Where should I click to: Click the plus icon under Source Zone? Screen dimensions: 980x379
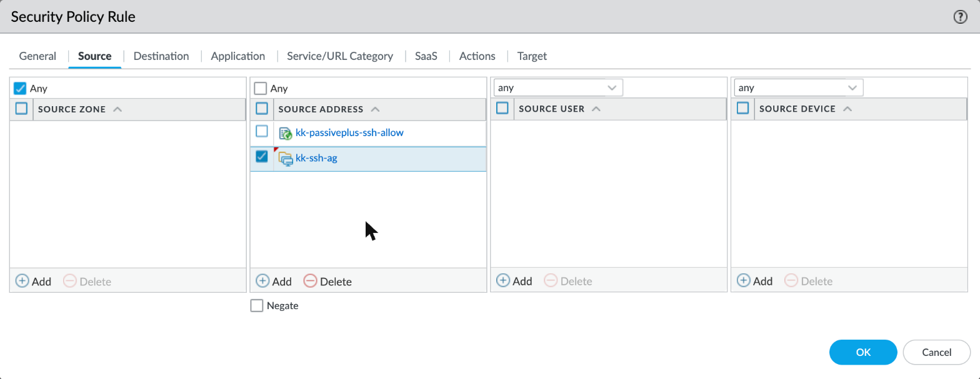click(22, 281)
